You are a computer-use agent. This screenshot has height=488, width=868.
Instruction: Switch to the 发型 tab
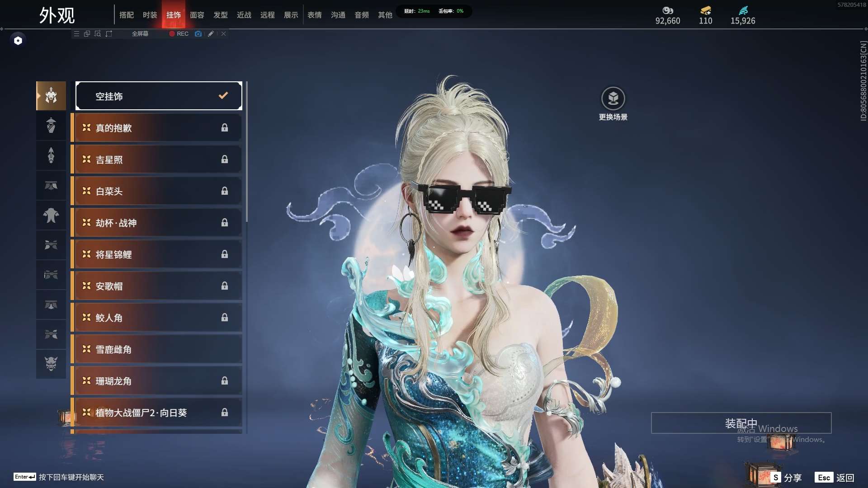click(221, 15)
